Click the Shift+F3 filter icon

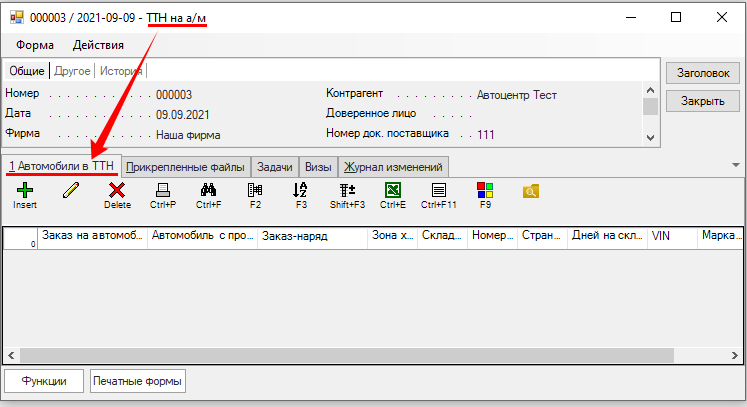[x=347, y=190]
